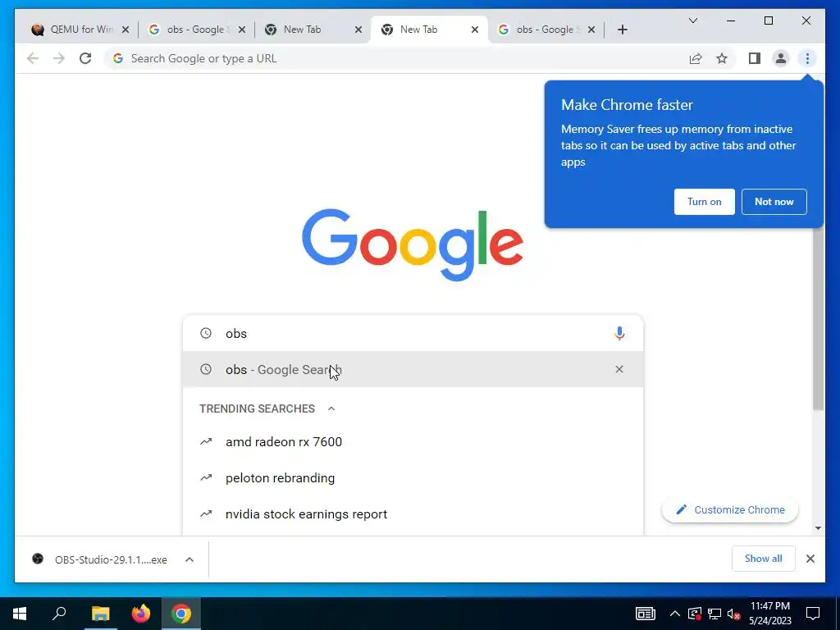840x630 pixels.
Task: Show hidden system tray icons
Action: point(675,614)
